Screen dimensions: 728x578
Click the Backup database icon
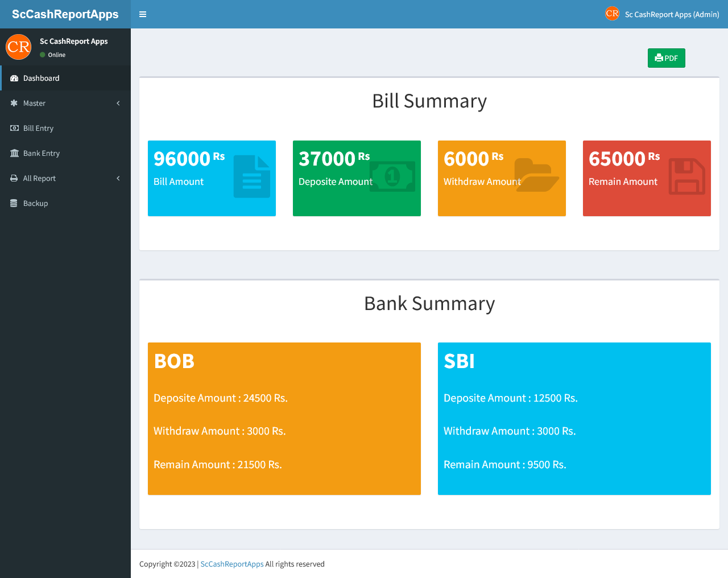pos(14,204)
